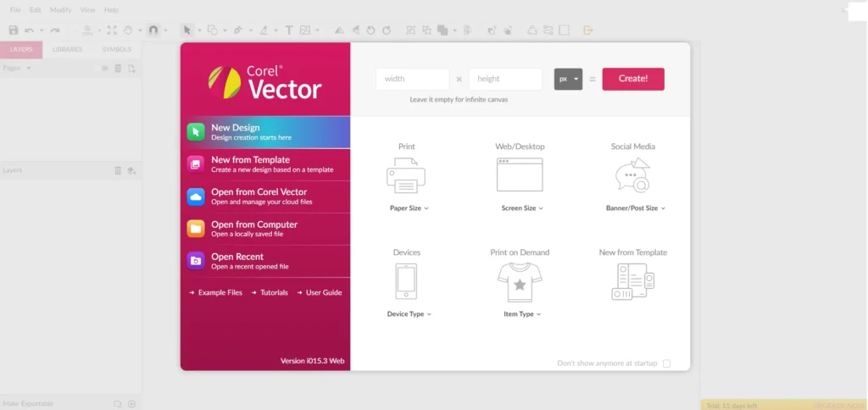The image size is (868, 410).
Task: Click the New from Template thumbnail on the right
Action: click(x=633, y=281)
